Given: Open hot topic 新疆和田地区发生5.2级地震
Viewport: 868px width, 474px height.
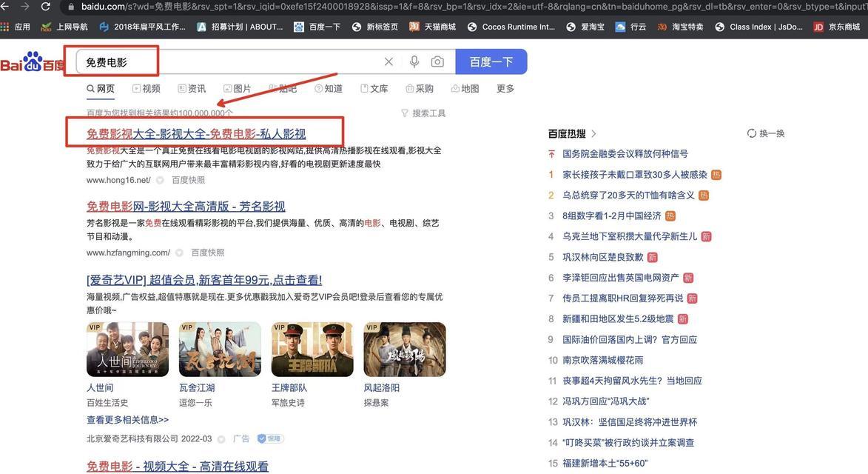Looking at the screenshot, I should pyautogui.click(x=619, y=319).
